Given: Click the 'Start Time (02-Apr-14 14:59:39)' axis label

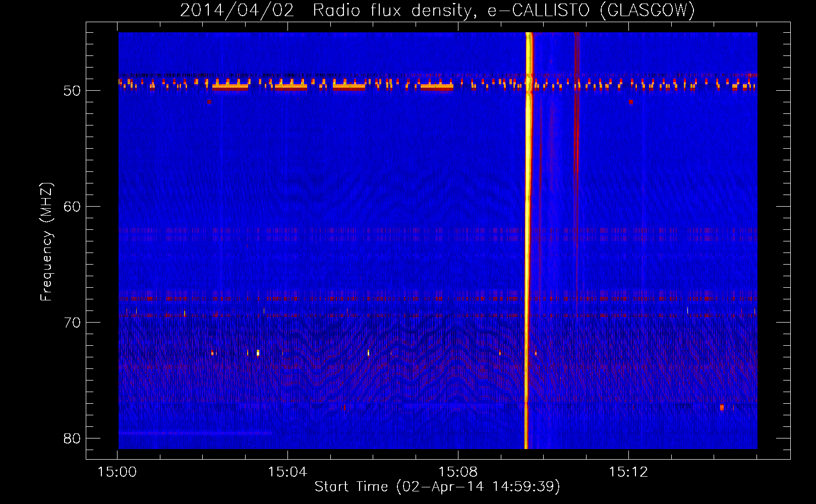Looking at the screenshot, I should click(x=437, y=486).
